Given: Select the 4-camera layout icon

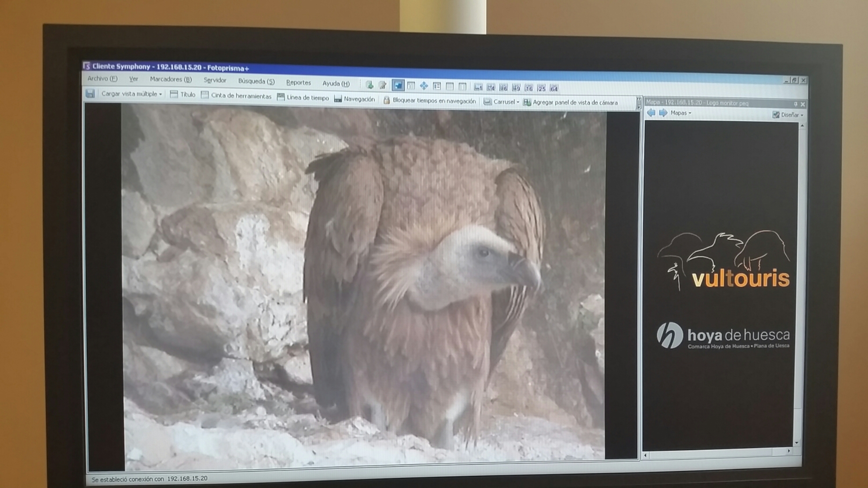Looking at the screenshot, I should point(491,88).
